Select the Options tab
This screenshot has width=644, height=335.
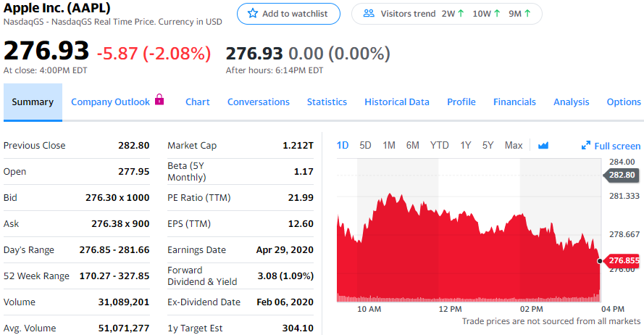click(x=623, y=102)
